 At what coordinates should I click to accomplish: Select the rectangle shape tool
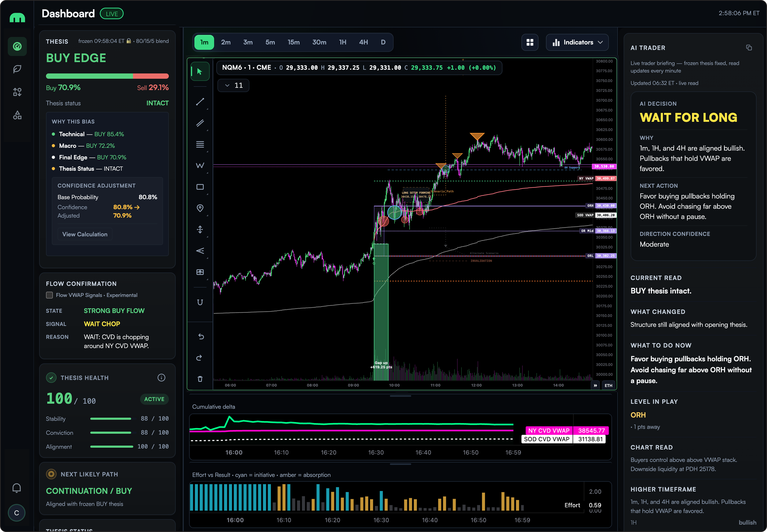point(200,187)
